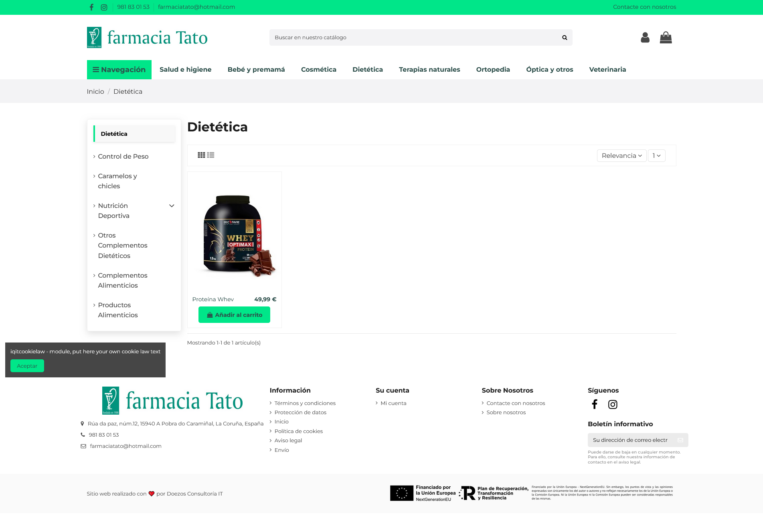Expand Nutrición Deportiva subcategories
The width and height of the screenshot is (763, 532).
172,206
